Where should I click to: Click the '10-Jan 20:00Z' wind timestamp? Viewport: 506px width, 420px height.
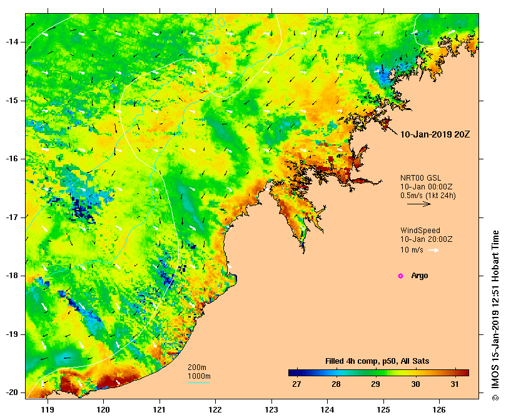[427, 239]
